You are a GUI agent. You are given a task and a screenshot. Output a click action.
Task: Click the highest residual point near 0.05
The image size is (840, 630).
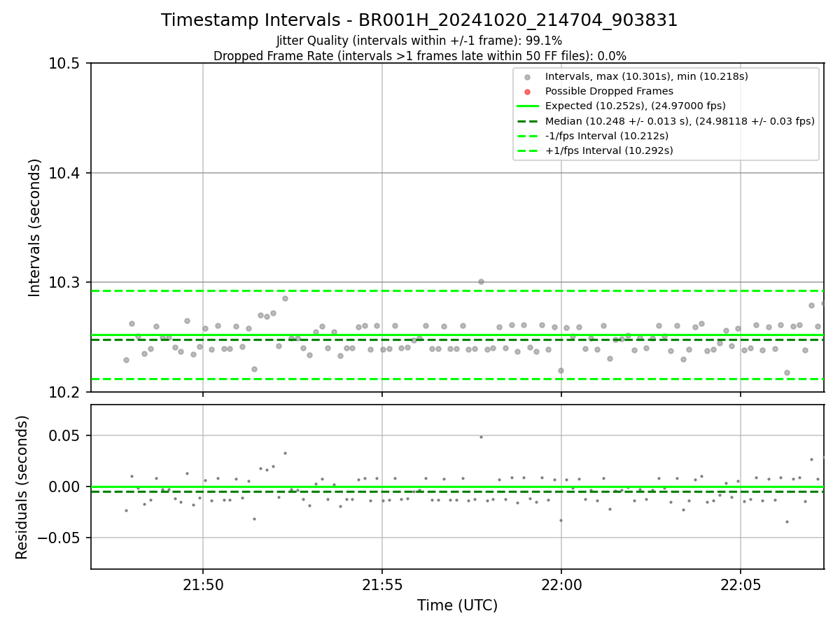(x=481, y=437)
